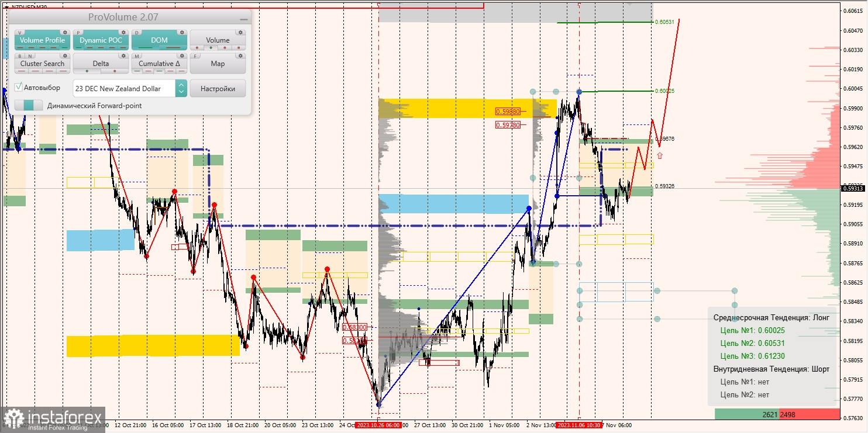Switch the Динамический Forward-point toggle
Image resolution: width=868 pixels, height=433 pixels.
pos(29,105)
